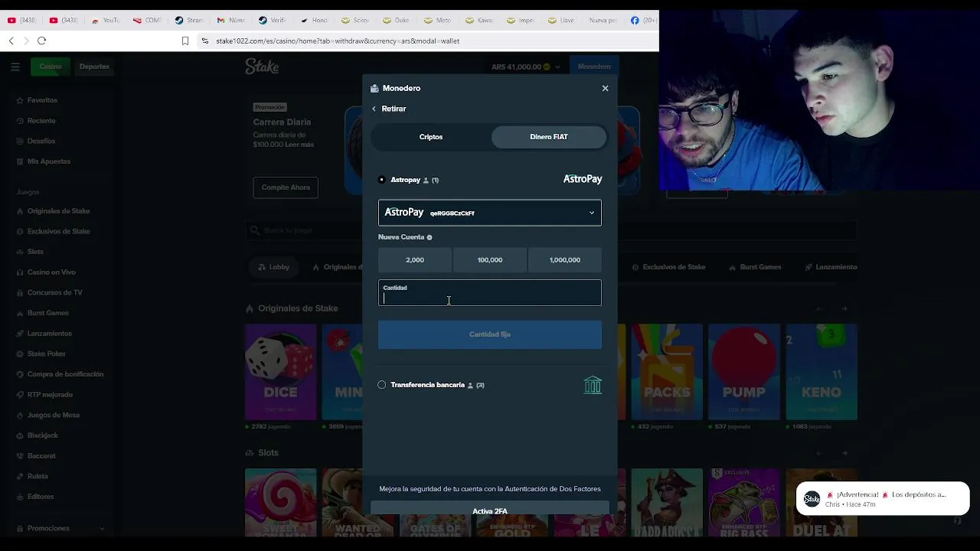Click the Baccarat icon in the sidebar

point(21,456)
